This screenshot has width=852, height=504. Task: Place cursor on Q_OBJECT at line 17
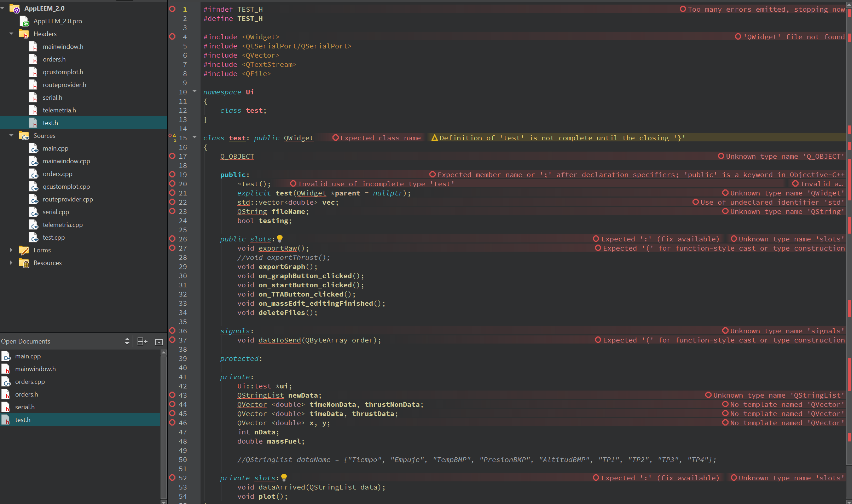(x=237, y=156)
